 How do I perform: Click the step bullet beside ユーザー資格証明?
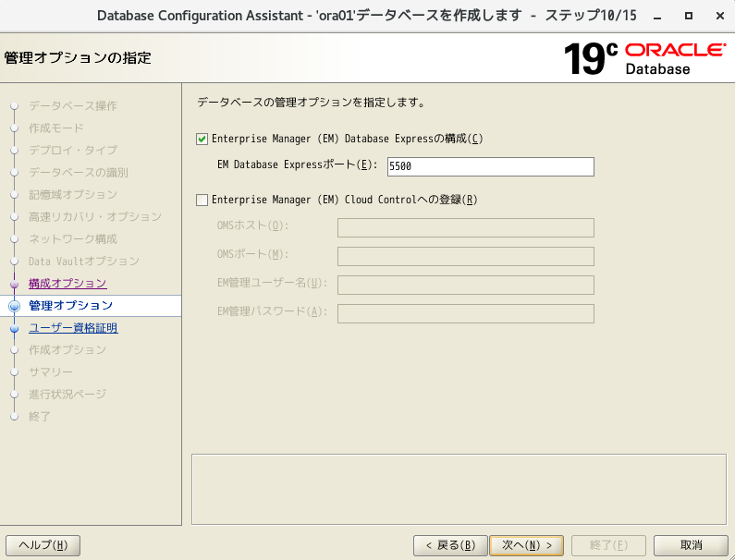pyautogui.click(x=15, y=328)
